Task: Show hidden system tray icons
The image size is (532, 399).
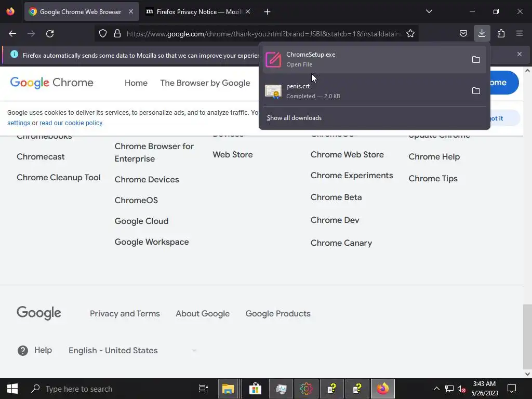Action: [436, 389]
